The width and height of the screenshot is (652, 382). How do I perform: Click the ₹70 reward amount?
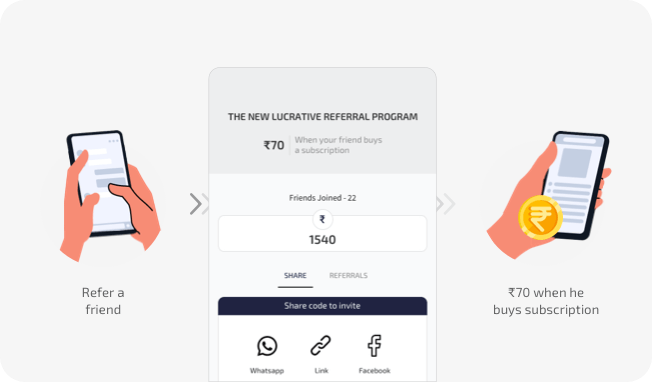coord(274,145)
